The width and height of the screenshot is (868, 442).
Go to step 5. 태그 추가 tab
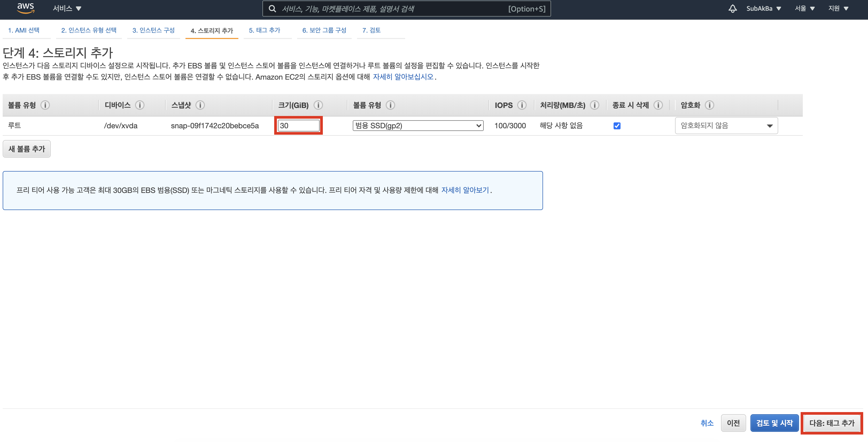coord(265,30)
